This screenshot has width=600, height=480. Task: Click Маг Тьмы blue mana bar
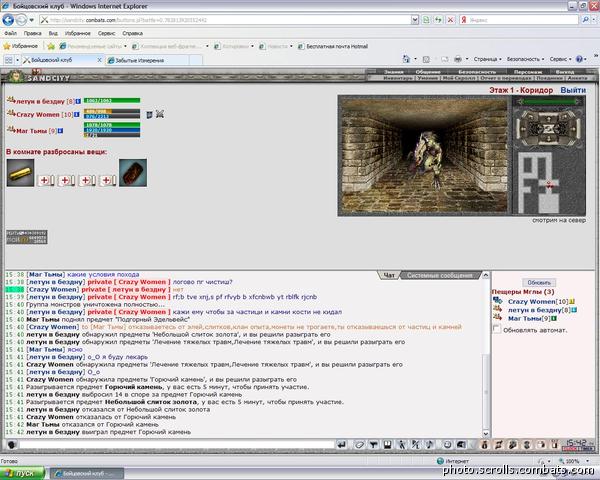(x=112, y=130)
